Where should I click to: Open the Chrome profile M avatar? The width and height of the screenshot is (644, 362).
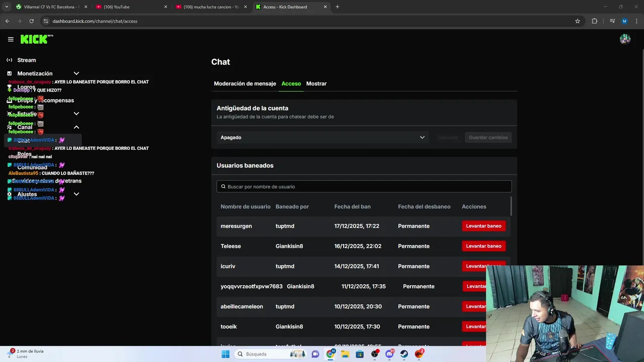click(624, 21)
